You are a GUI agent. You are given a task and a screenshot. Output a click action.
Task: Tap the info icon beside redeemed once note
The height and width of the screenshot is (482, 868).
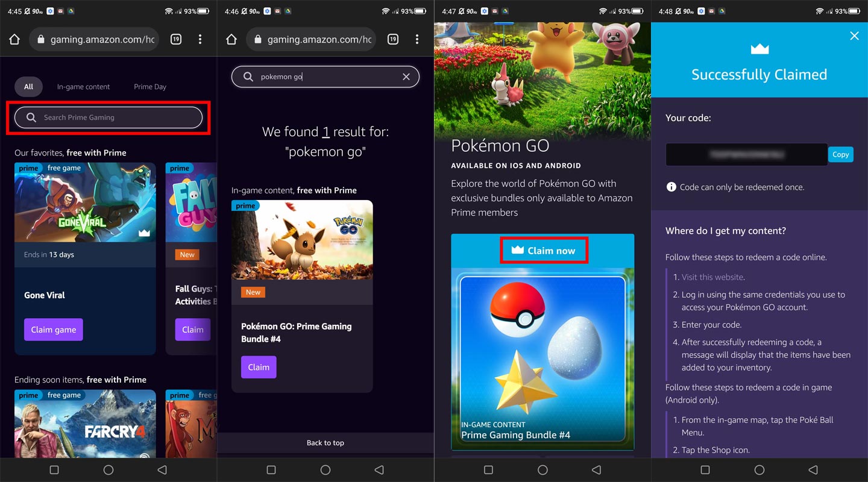[671, 187]
